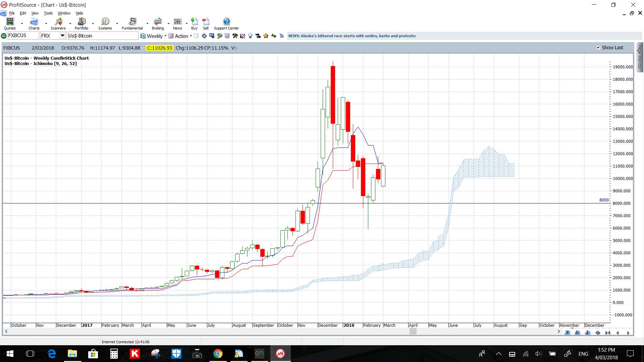Click the FXBCUS symbol input field
This screenshot has height=362, width=644.
point(23,36)
